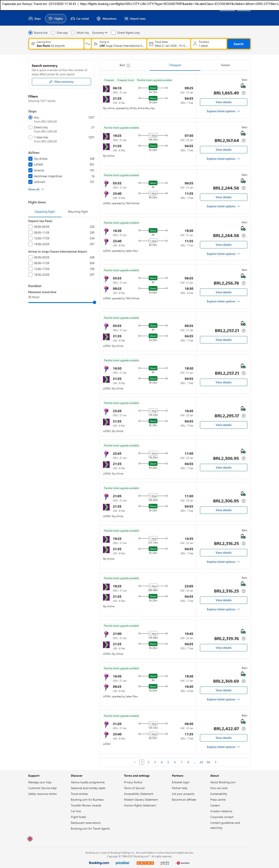Click the maximum travel time slider handle

click(x=95, y=302)
